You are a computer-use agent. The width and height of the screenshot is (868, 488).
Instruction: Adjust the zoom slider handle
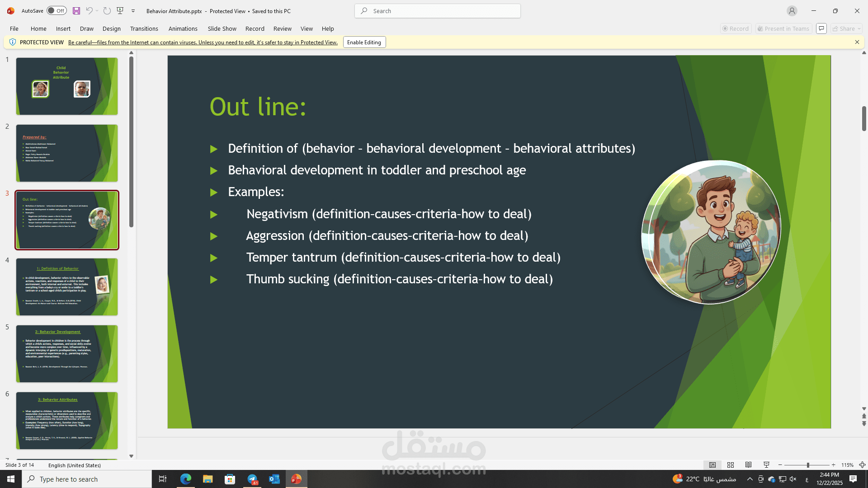[808, 465]
